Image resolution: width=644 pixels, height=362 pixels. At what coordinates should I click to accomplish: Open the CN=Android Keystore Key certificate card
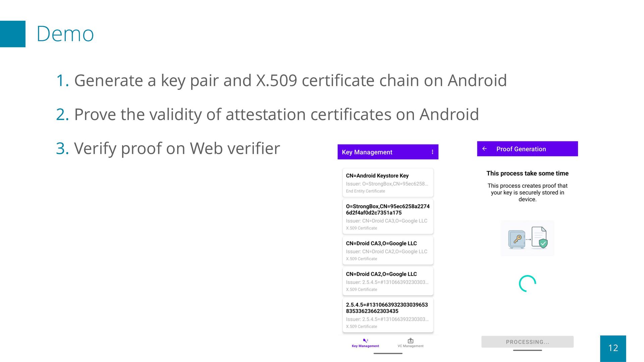point(388,183)
